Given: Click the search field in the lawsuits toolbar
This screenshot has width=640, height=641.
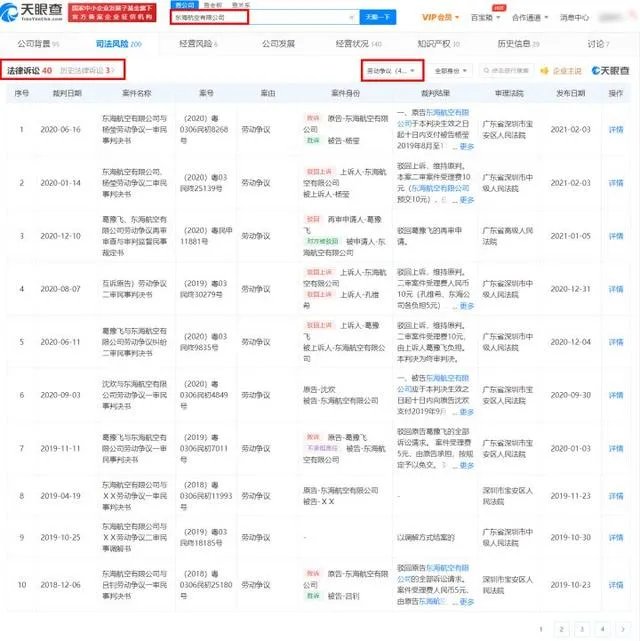Looking at the screenshot, I should click(506, 71).
